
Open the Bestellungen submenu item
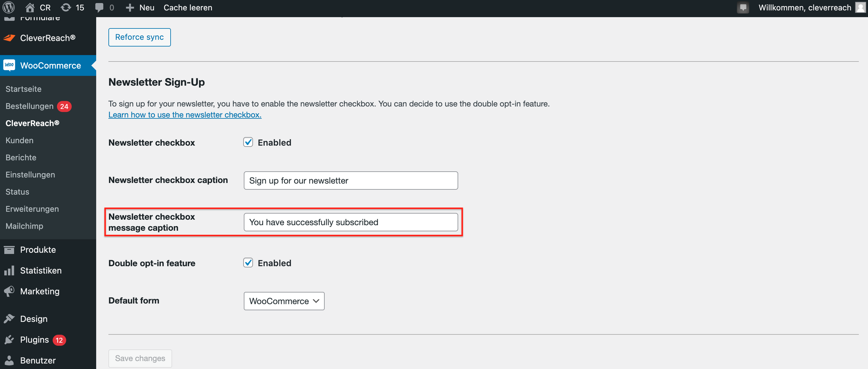click(x=29, y=106)
